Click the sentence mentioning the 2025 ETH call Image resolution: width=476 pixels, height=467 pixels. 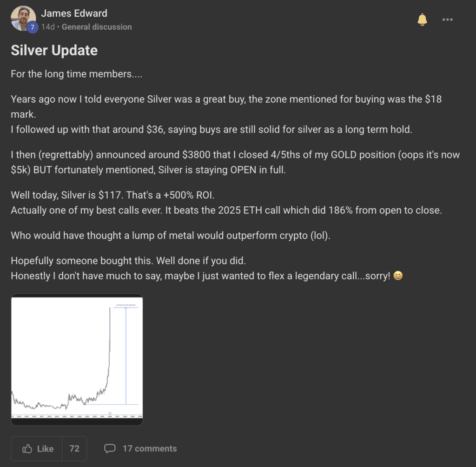click(x=226, y=210)
